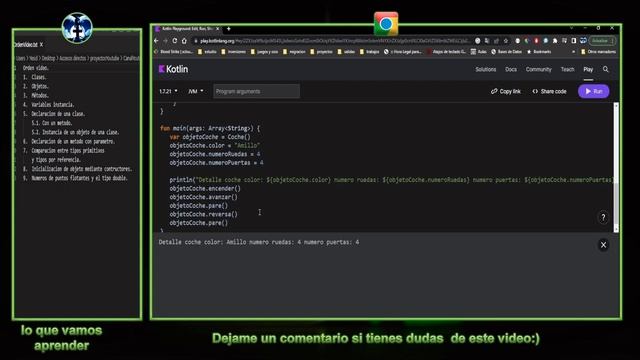Click 'Variables Instancia.' line in the editor
Image resolution: width=640 pixels, height=360 pixels.
pos(49,104)
